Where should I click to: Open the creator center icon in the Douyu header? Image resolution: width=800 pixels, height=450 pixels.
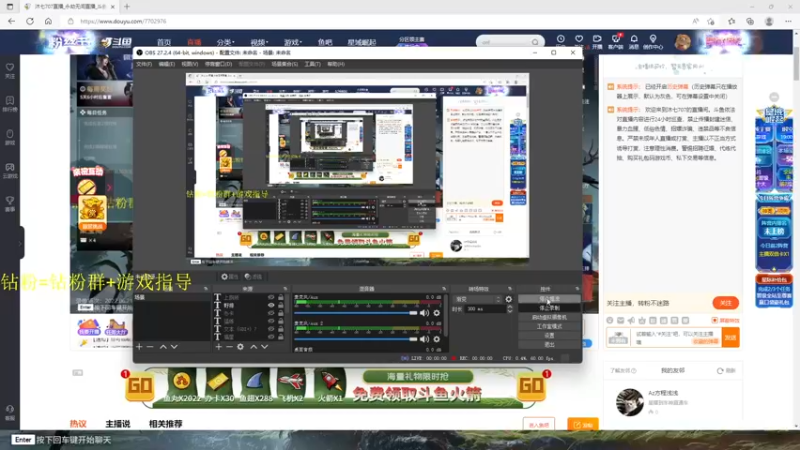653,41
